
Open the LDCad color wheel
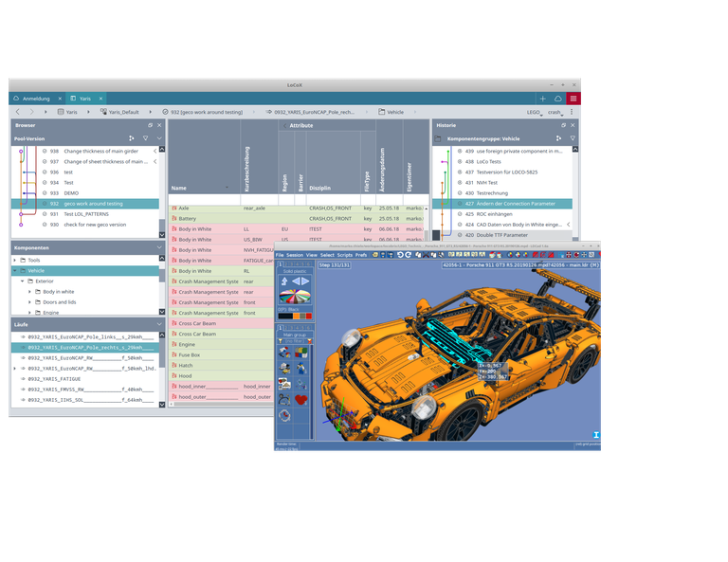[295, 296]
